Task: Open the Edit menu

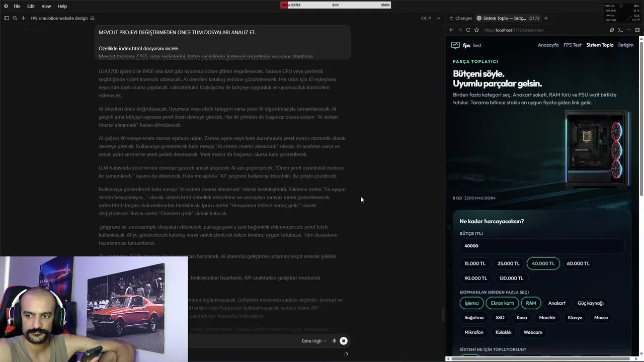Action: click(31, 6)
